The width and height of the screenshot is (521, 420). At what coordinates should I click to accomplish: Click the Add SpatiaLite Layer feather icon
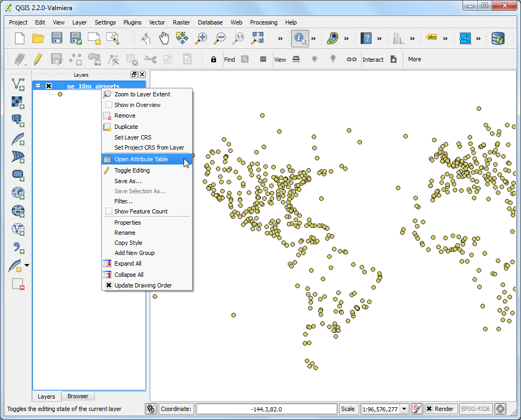coord(18,139)
